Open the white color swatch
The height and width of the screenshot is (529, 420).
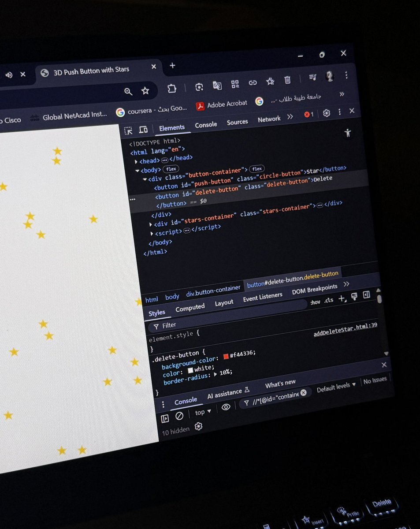tap(190, 370)
